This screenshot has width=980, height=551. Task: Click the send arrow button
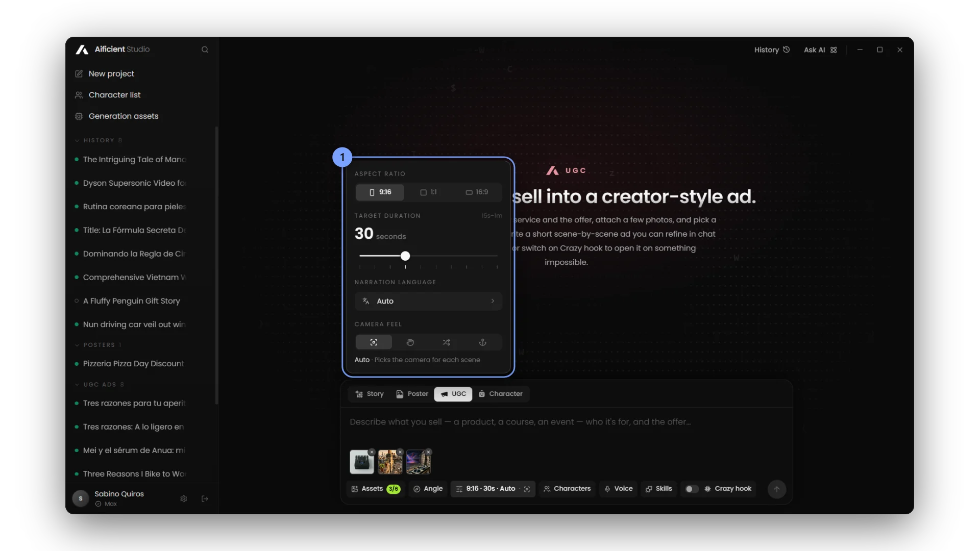pyautogui.click(x=776, y=489)
